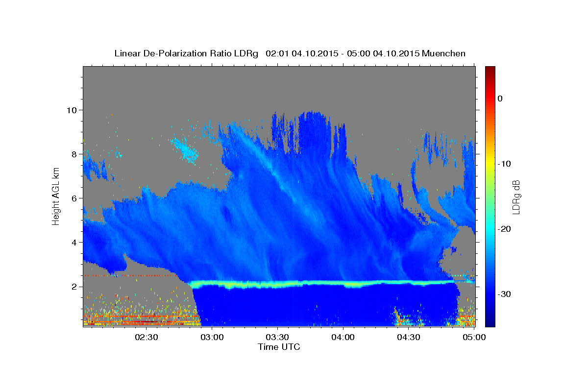Click the 05:00 time tick label
588x392 pixels.
point(474,338)
